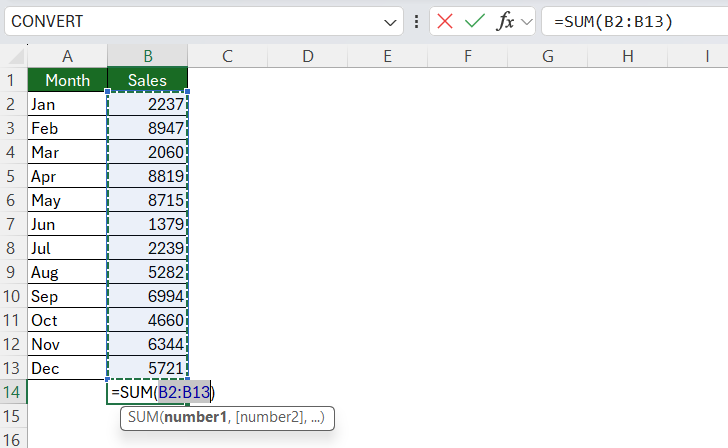Select column E header
Image resolution: width=728 pixels, height=448 pixels.
(387, 56)
